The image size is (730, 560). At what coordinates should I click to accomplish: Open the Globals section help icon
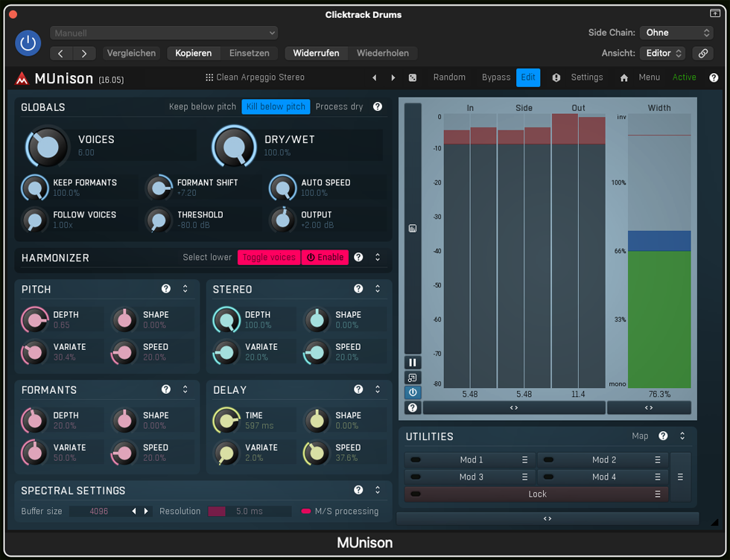point(378,106)
